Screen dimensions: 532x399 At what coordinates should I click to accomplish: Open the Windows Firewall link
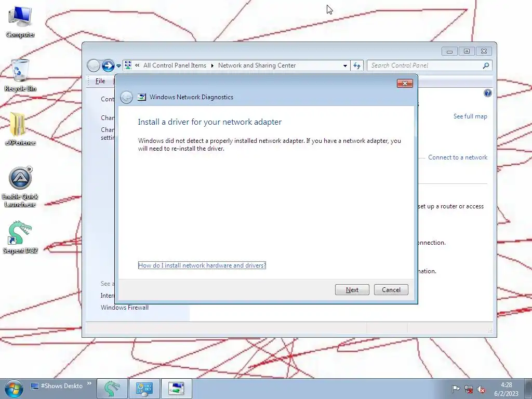(125, 308)
